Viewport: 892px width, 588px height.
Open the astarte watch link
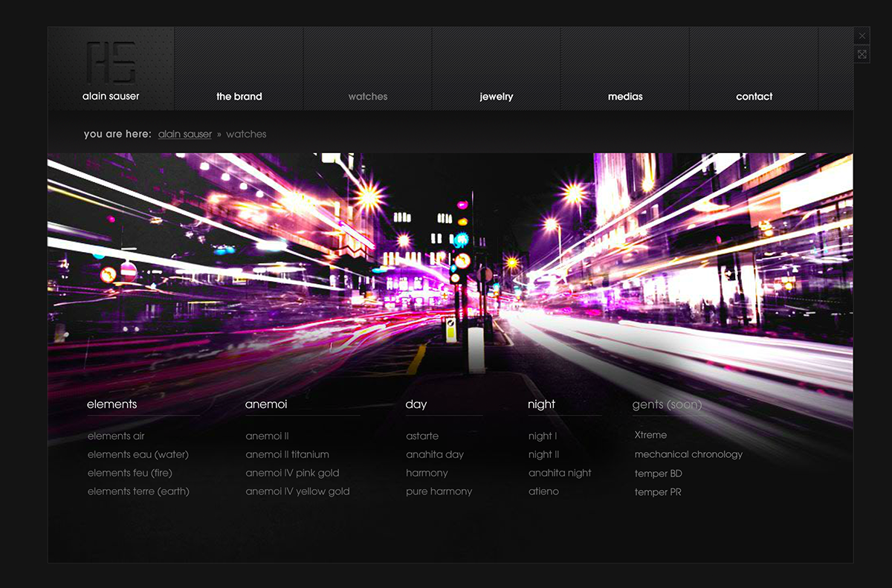click(422, 436)
